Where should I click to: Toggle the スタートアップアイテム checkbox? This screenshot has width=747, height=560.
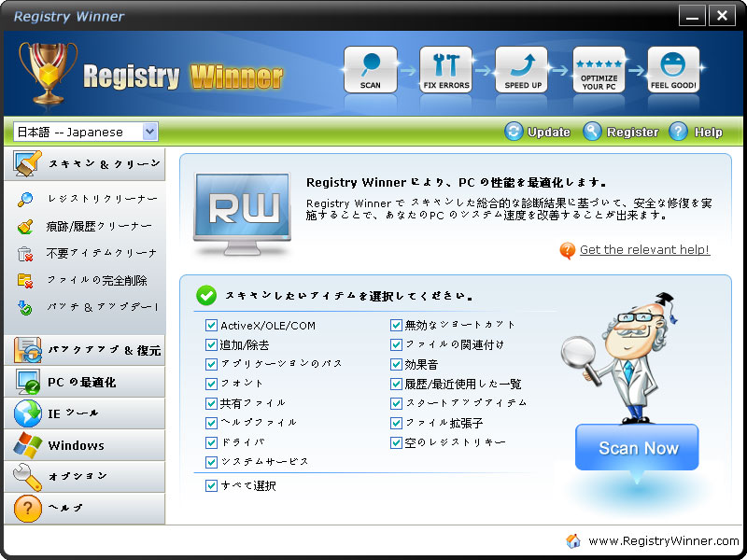point(396,403)
